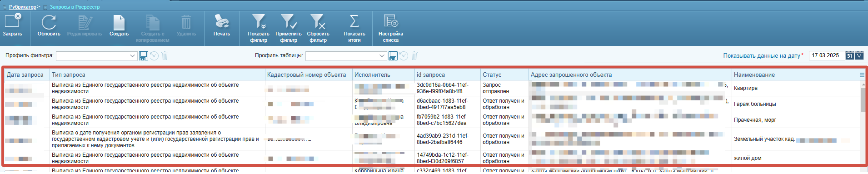The height and width of the screenshot is (174, 868).
Task: Open Рубрикатор menu icon in breadcrumb
Action: [x=5, y=7]
